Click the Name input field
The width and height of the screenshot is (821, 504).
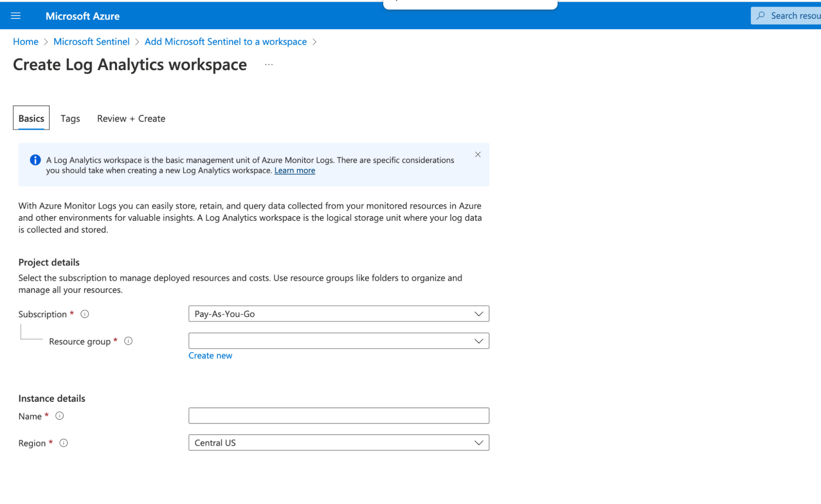pos(338,416)
